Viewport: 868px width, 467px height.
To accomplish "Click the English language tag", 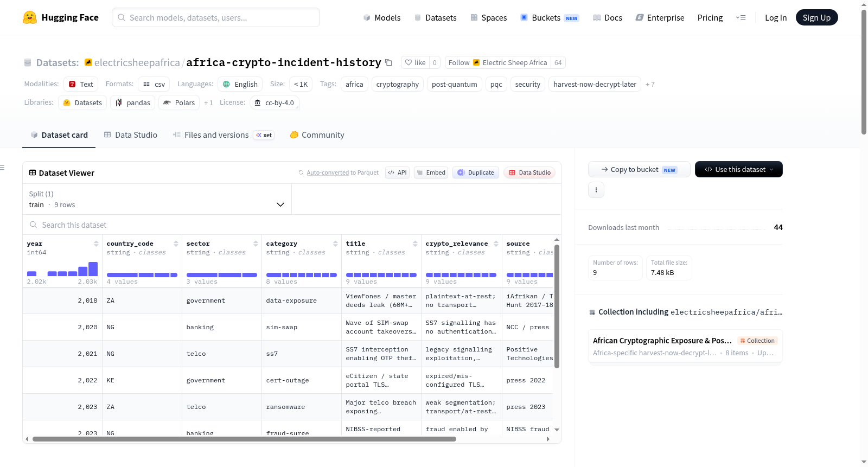I will point(240,84).
